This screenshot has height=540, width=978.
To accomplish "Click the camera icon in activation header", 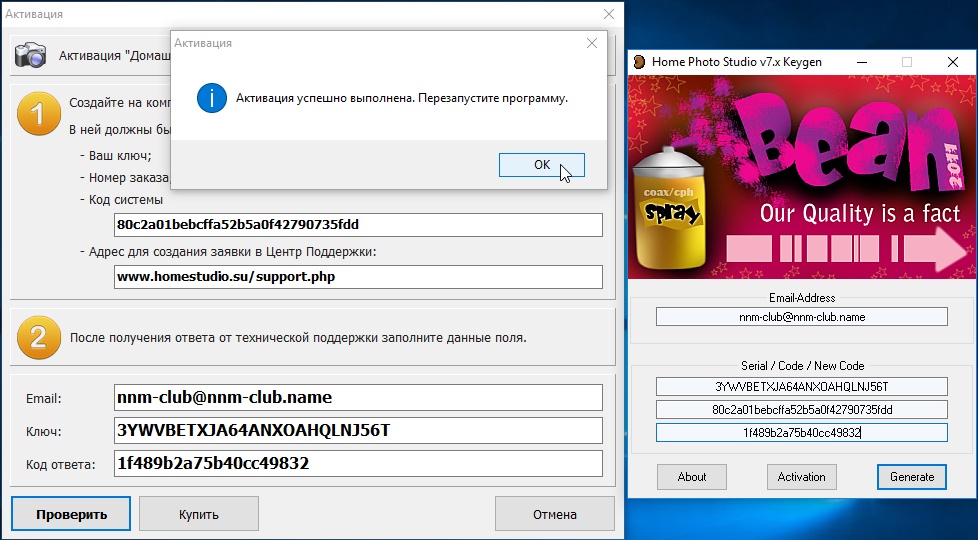I will click(31, 55).
